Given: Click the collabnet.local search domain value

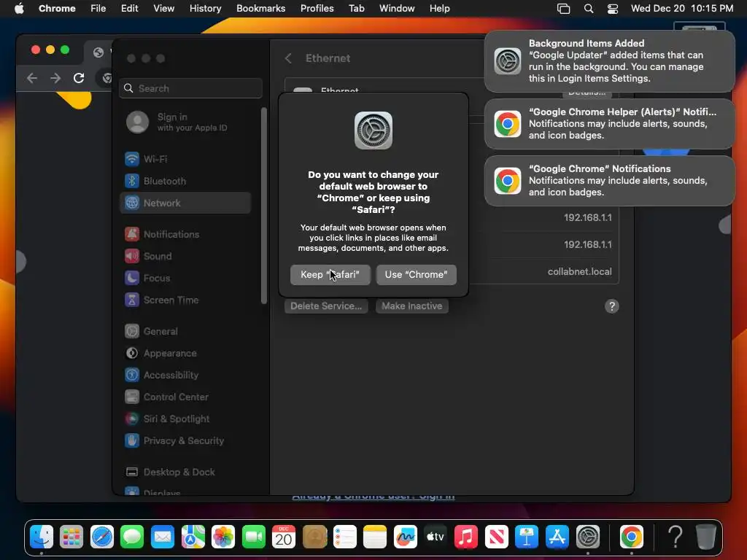Looking at the screenshot, I should tap(579, 271).
